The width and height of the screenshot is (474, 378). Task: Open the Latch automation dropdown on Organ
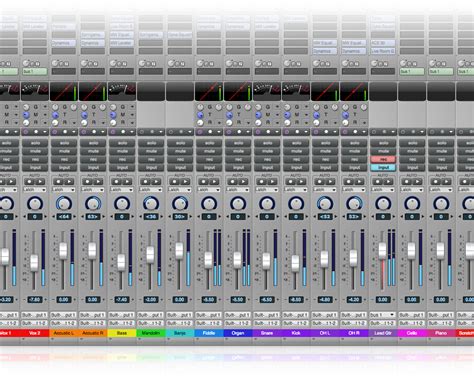click(238, 190)
